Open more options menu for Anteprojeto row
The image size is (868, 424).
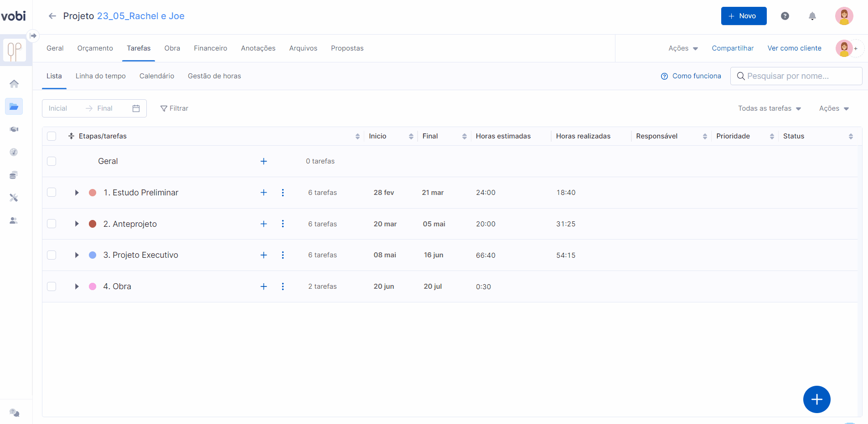[x=283, y=224]
